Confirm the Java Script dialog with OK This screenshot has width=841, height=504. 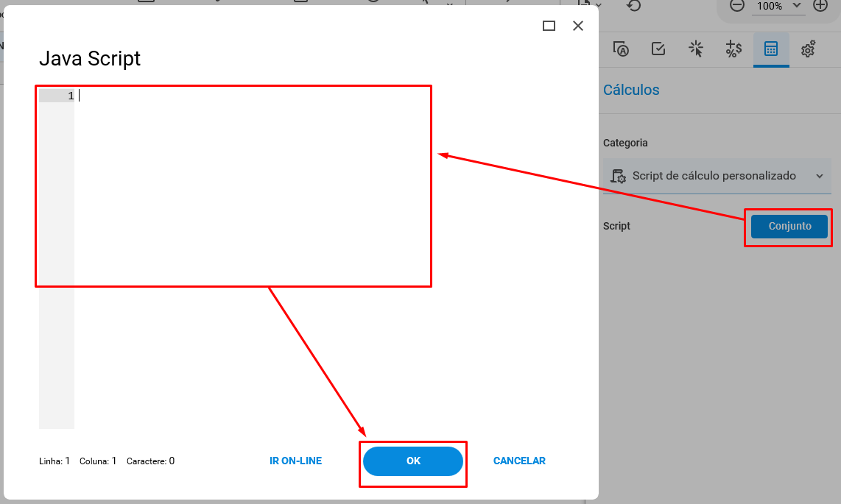coord(413,461)
